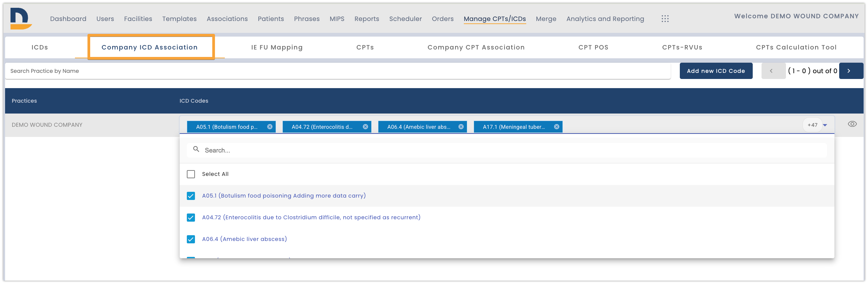Open the Orders menu
This screenshot has width=868, height=284.
point(443,19)
